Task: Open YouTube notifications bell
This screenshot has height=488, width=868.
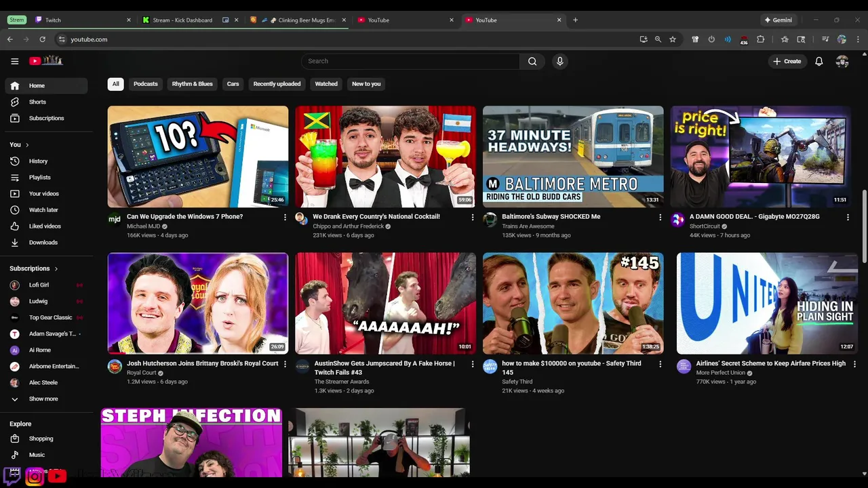Action: pos(819,61)
